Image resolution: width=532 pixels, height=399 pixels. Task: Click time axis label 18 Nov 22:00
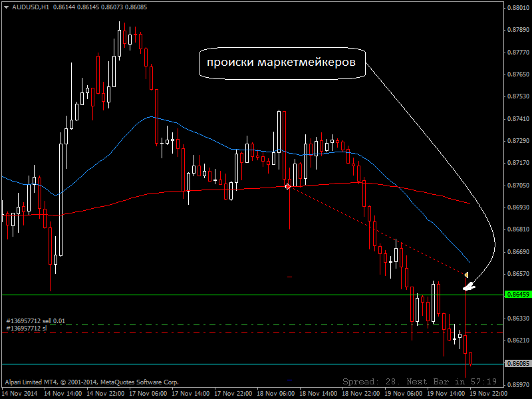pos(360,394)
